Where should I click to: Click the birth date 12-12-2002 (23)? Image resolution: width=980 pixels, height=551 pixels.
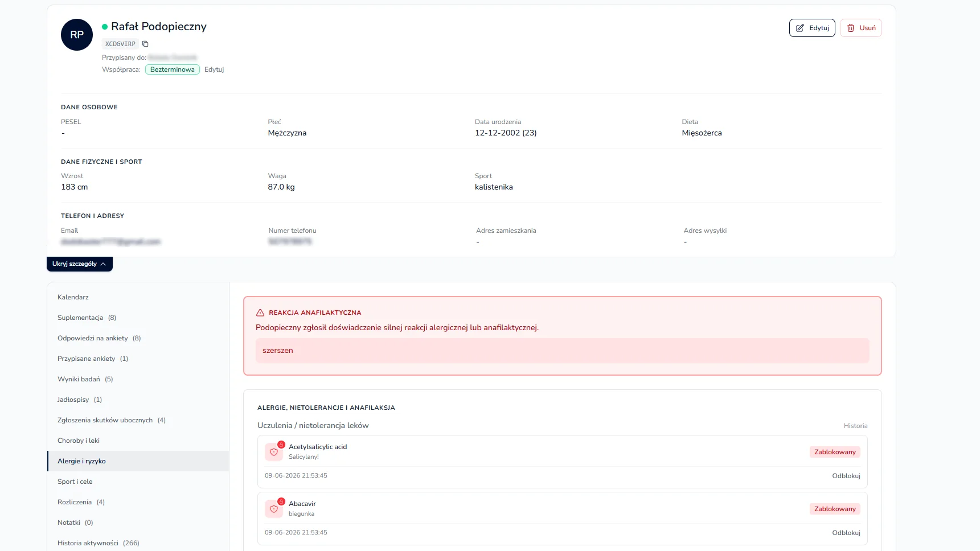click(506, 133)
